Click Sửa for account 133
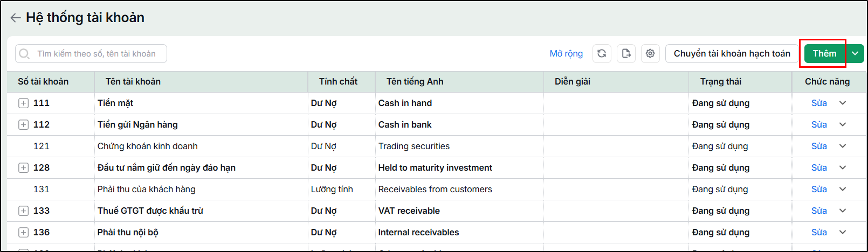 click(x=819, y=211)
